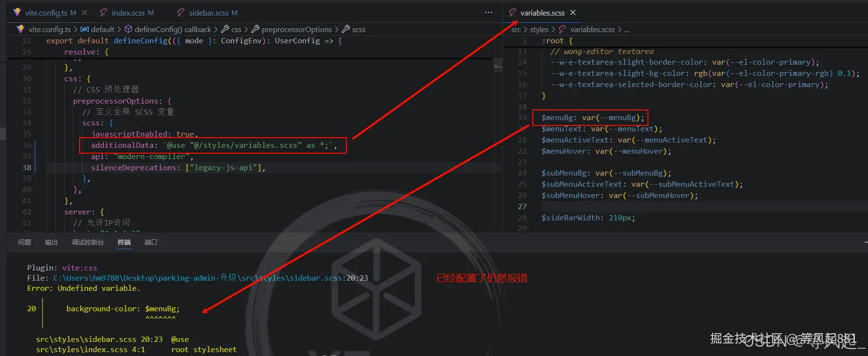
Task: Select the 终端 panel tab
Action: pyautogui.click(x=124, y=242)
